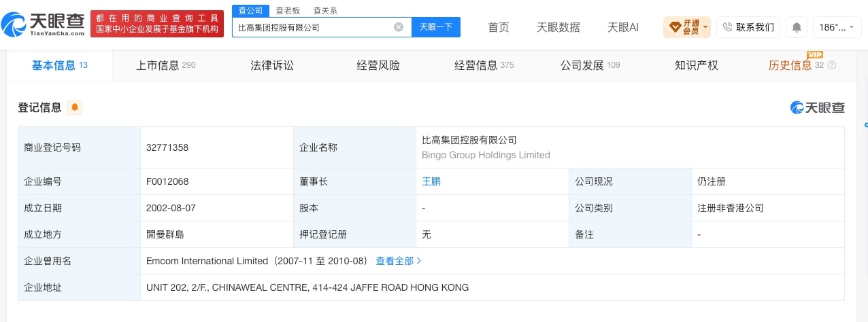Click help question mark next to 历史信息
Screen dimensions: 868x322
point(831,65)
